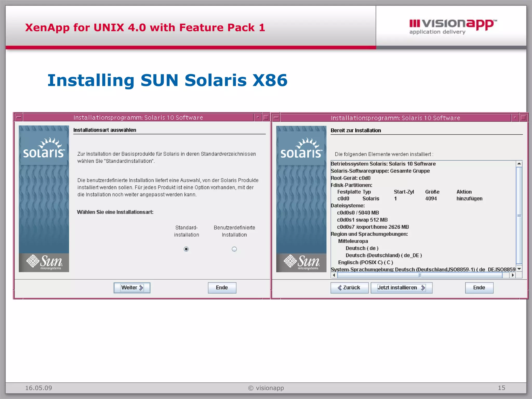The image size is (532, 399).
Task: Click Ende in the left installer window
Action: tap(222, 288)
